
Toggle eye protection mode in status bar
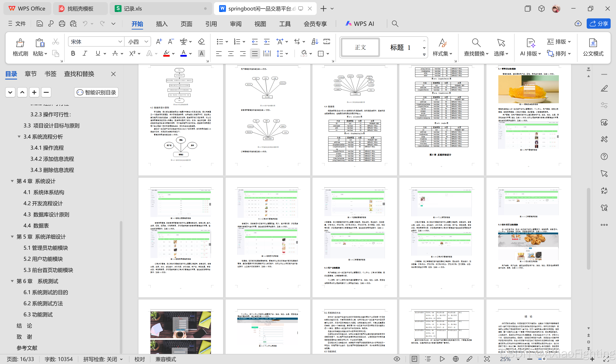(397, 359)
